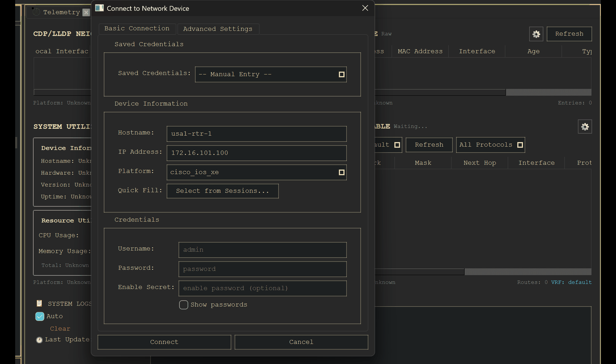
Task: Click the Telemetry tab close icon
Action: click(86, 12)
